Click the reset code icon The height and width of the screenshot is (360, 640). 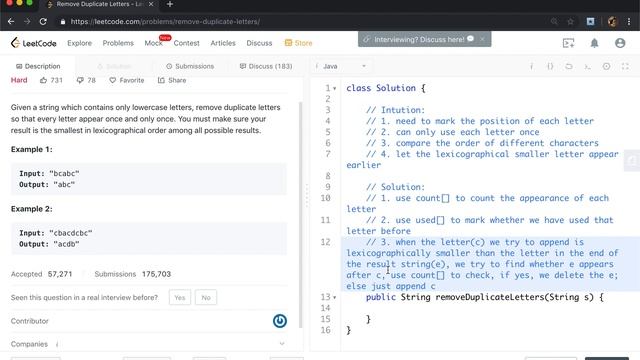tap(569, 66)
